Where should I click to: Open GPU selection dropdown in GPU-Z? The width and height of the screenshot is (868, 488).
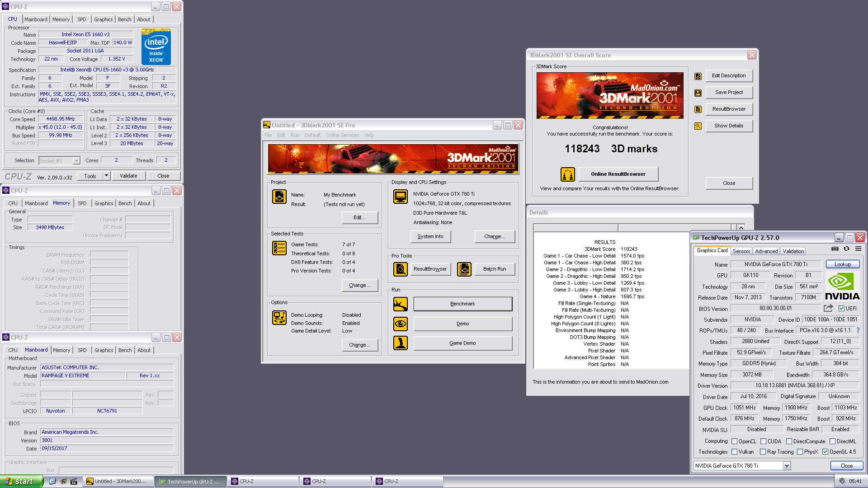(x=787, y=466)
